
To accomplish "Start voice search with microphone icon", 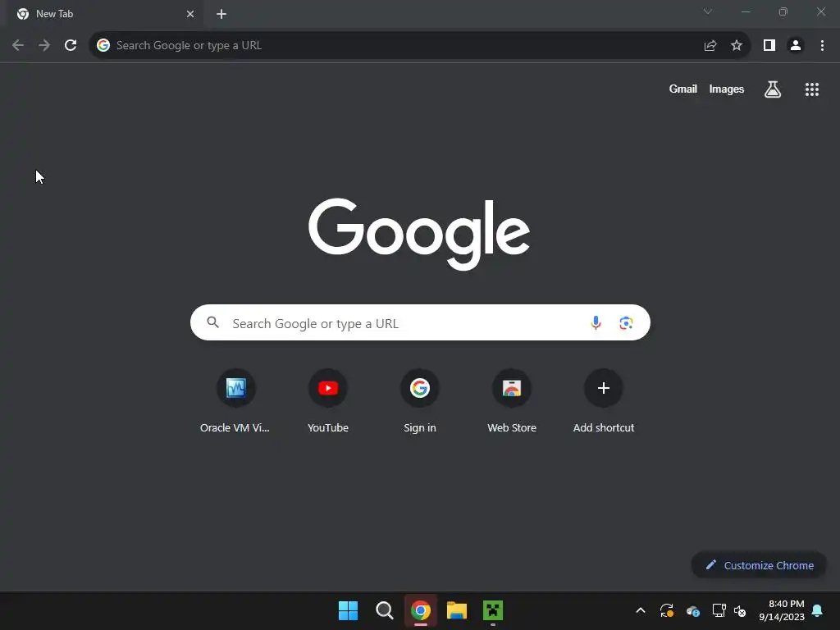I will (596, 322).
